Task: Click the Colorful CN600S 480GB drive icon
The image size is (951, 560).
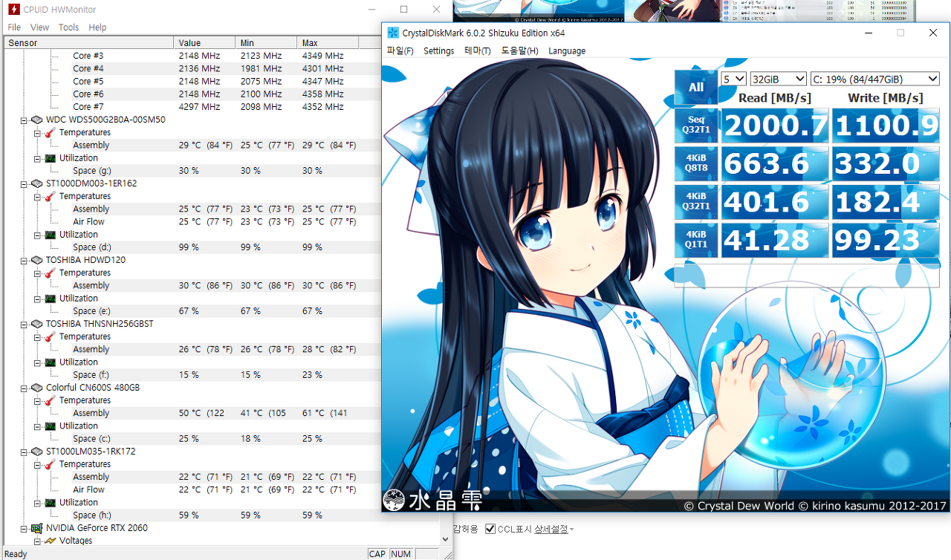Action: [36, 388]
